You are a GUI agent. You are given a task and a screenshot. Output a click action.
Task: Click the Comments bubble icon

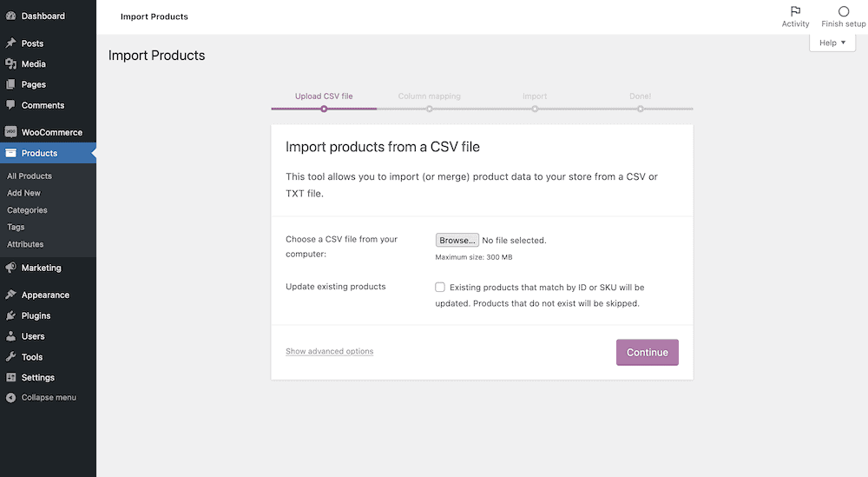point(10,105)
